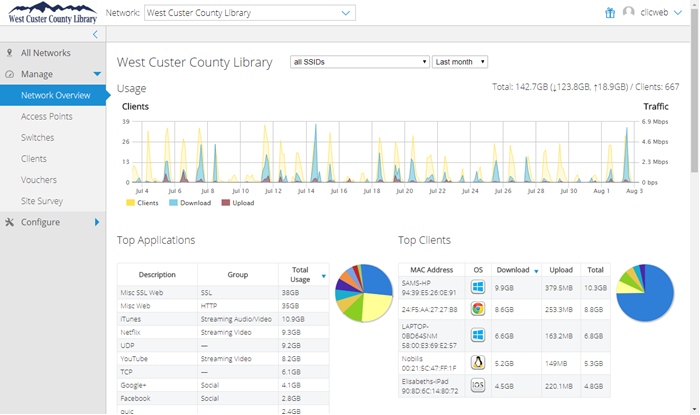
Task: Click the gift box icon in header
Action: (x=610, y=13)
